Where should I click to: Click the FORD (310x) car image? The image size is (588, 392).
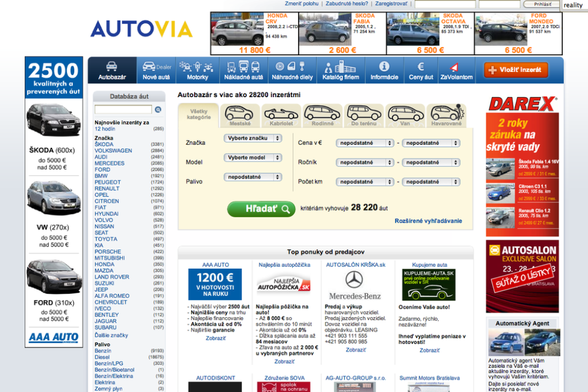pyautogui.click(x=53, y=277)
